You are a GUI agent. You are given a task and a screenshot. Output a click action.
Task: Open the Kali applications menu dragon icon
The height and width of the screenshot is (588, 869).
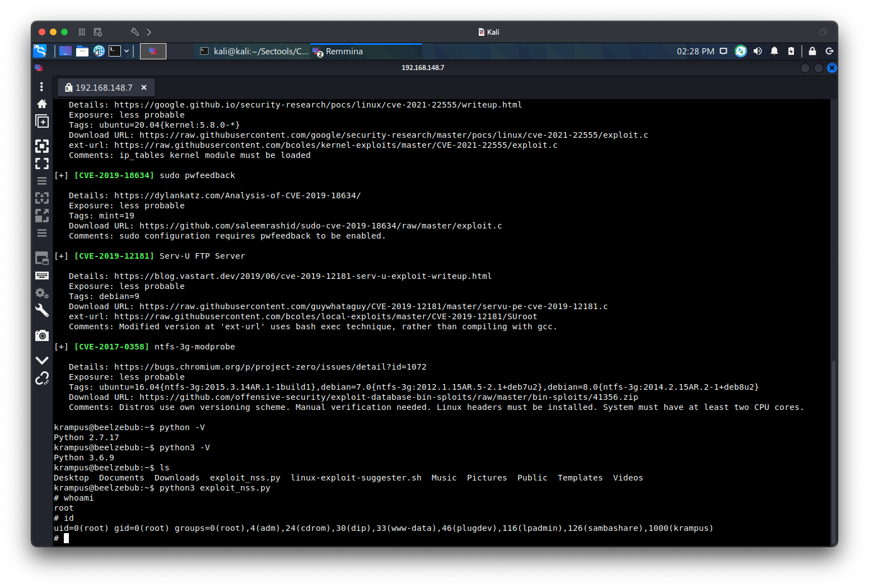[x=40, y=51]
